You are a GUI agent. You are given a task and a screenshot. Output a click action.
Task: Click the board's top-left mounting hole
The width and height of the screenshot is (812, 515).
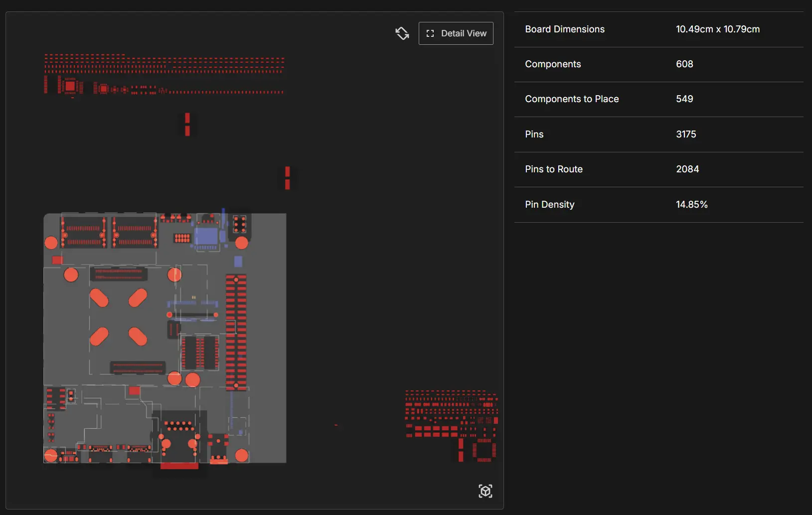coord(51,243)
